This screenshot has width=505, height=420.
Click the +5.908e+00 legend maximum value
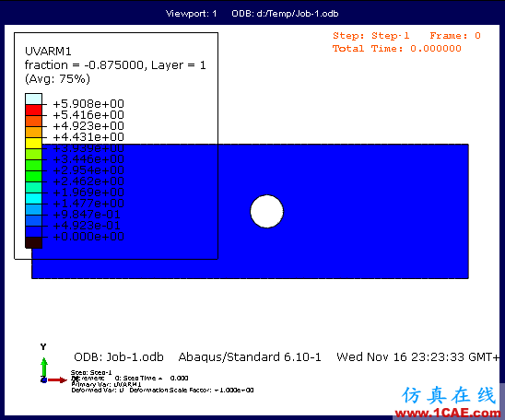click(88, 104)
